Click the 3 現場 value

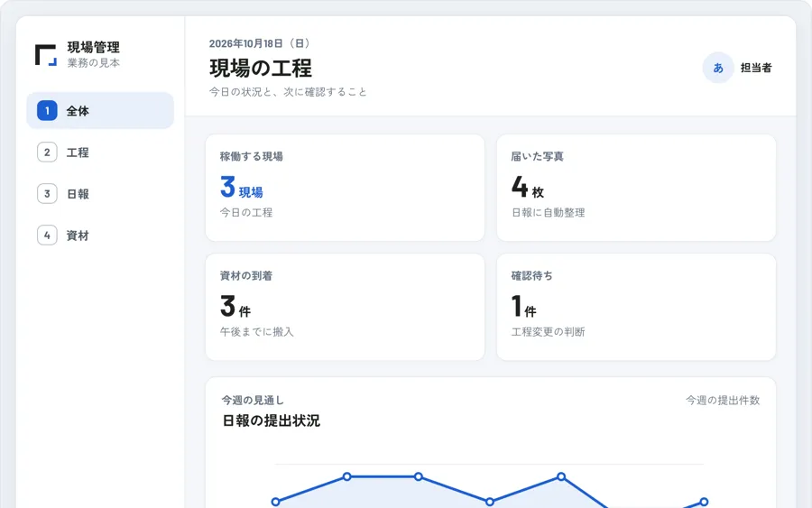pos(242,188)
